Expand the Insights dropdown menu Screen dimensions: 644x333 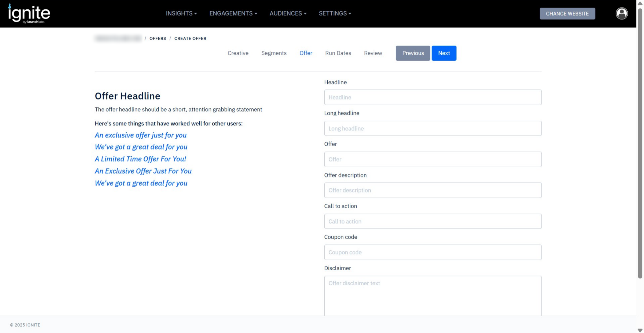tap(181, 13)
